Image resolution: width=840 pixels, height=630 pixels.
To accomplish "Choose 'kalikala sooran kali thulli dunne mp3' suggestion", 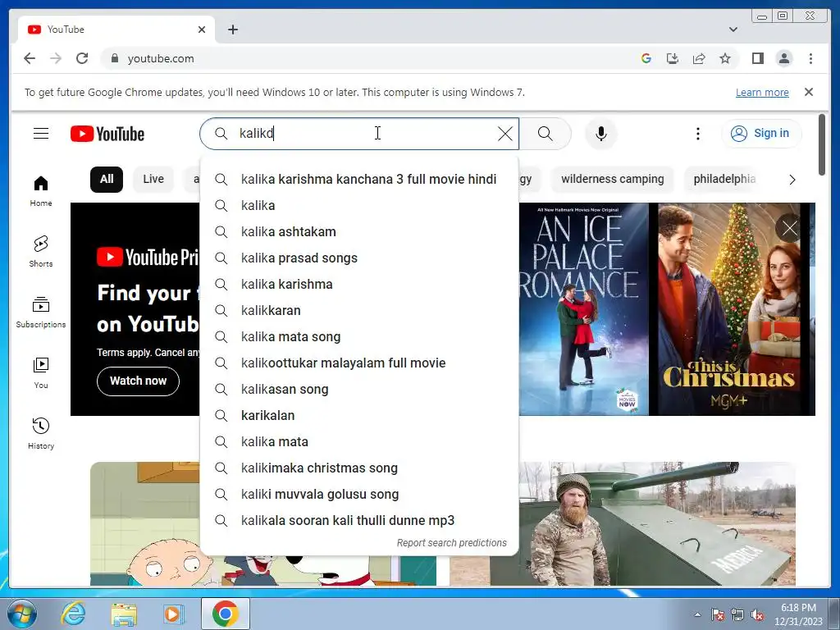I will pos(359,520).
